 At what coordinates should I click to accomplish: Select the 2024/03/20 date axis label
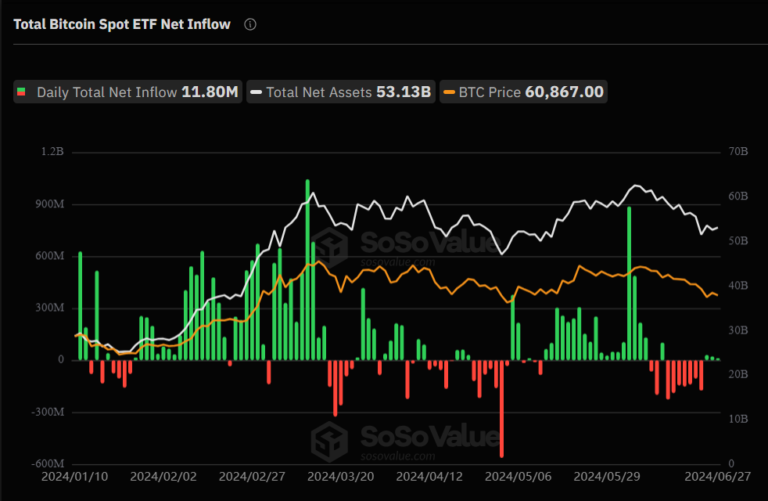(340, 477)
